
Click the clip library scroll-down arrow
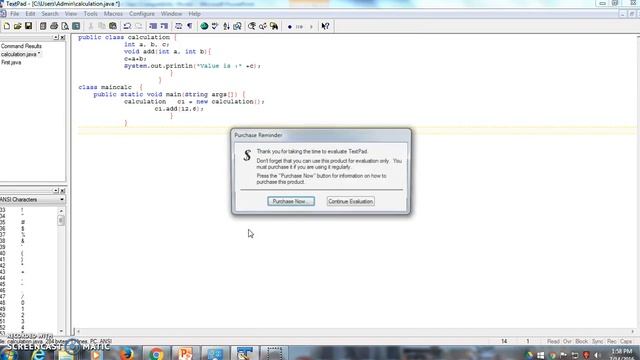(61, 331)
